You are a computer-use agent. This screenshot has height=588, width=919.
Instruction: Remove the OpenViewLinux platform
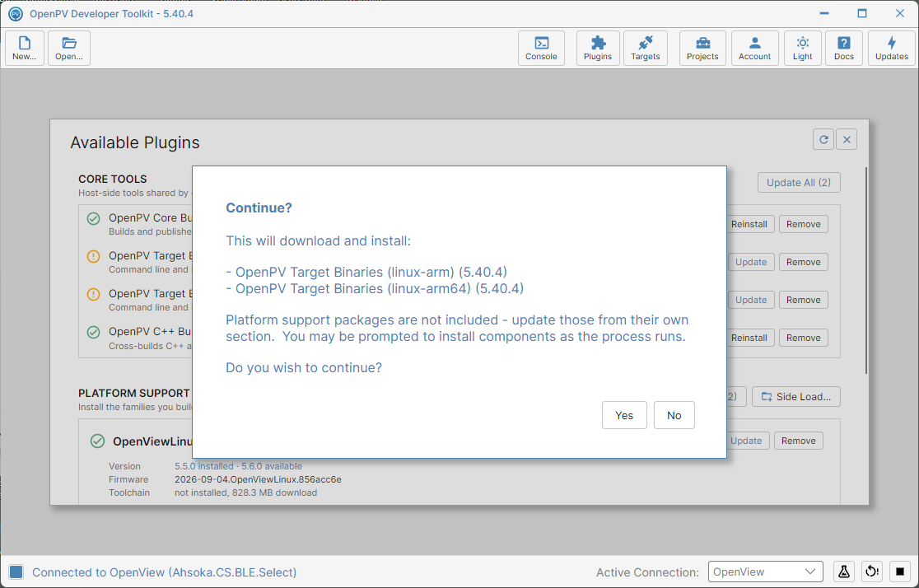[798, 441]
